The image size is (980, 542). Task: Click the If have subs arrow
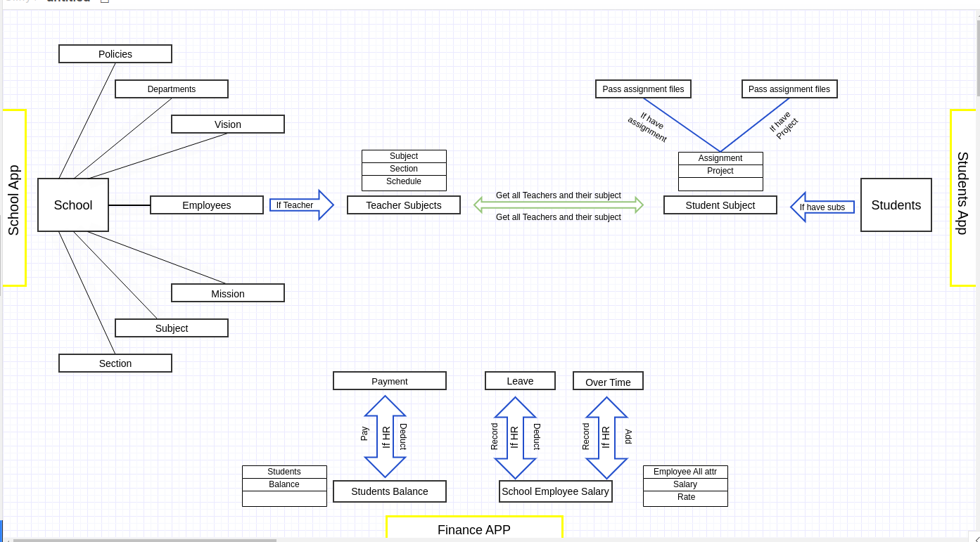tap(823, 207)
